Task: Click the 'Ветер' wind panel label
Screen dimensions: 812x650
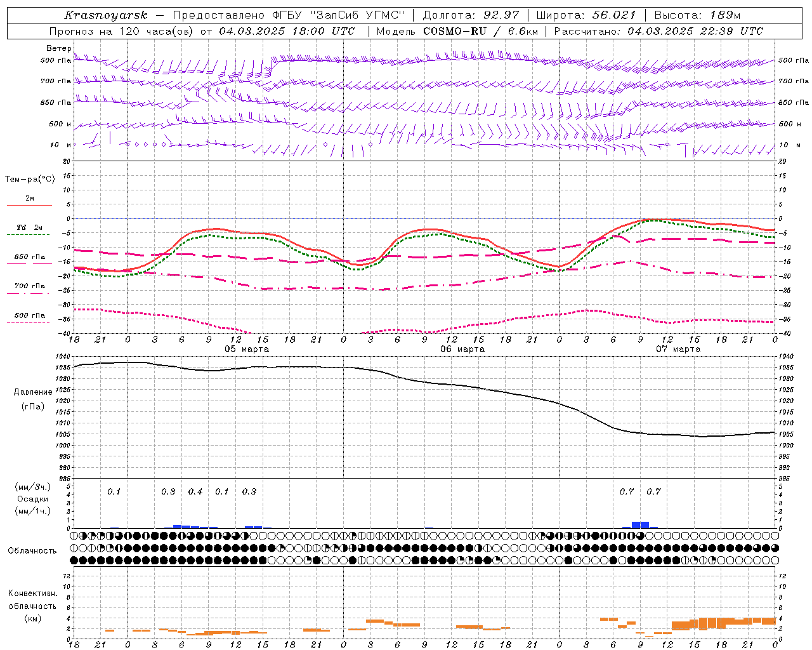Action: tap(58, 48)
